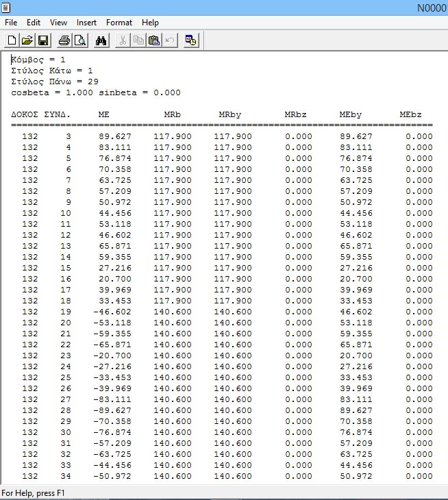Undo last action with the curved arrow icon

tap(170, 40)
